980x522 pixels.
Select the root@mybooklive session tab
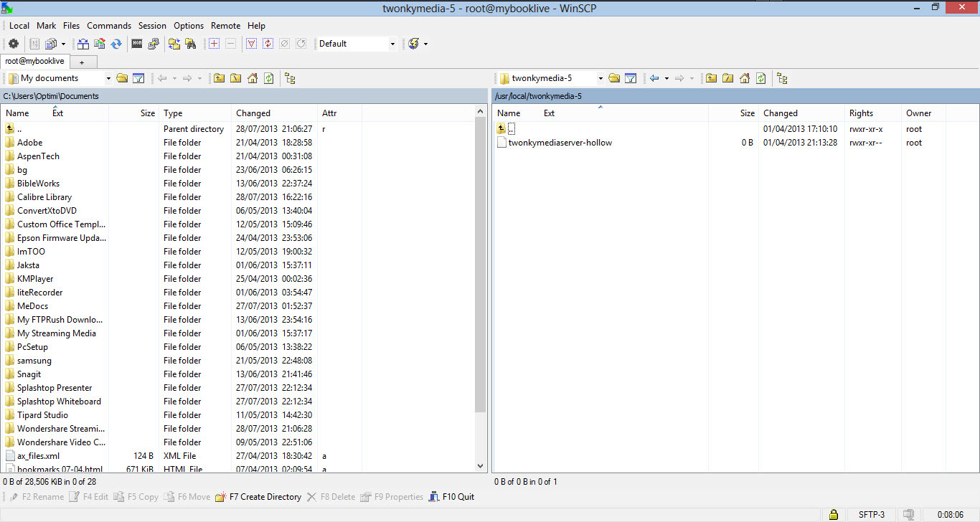coord(34,62)
